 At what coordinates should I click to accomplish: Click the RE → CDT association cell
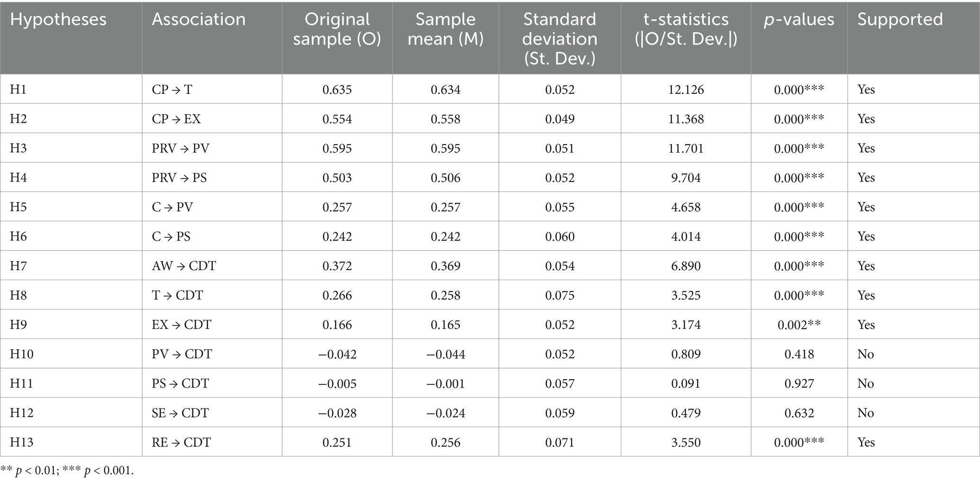tap(181, 442)
